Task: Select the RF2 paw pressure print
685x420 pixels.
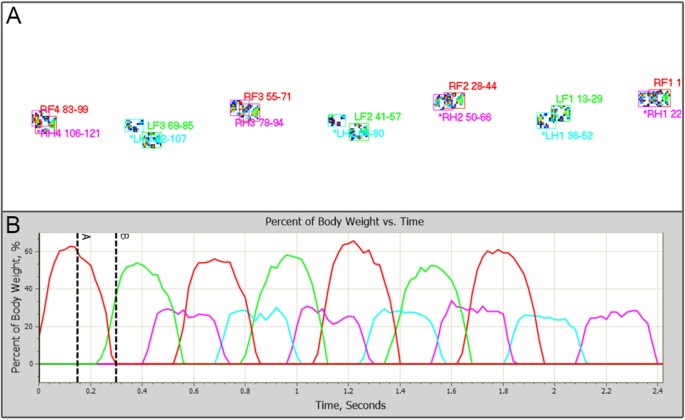Action: [x=454, y=100]
